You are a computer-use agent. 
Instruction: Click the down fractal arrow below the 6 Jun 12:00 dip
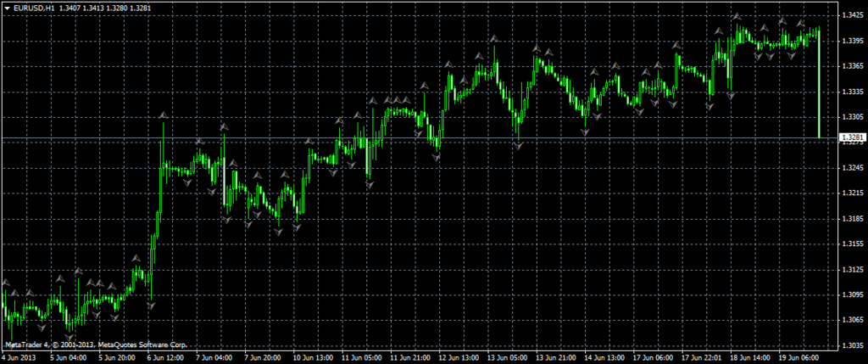pos(152,306)
